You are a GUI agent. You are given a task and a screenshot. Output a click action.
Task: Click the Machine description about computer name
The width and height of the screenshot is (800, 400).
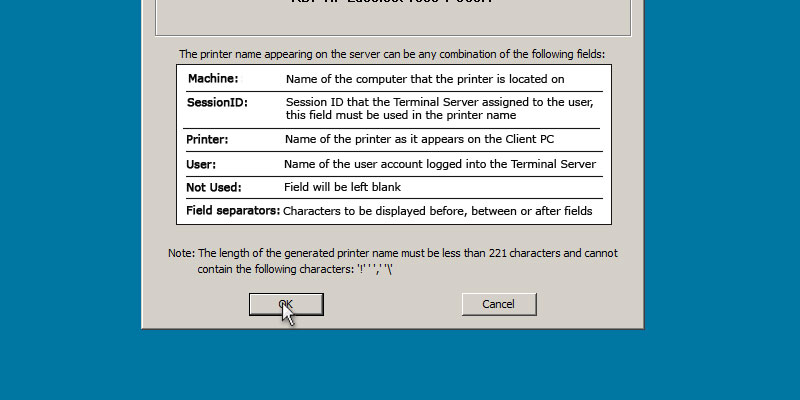(x=425, y=78)
